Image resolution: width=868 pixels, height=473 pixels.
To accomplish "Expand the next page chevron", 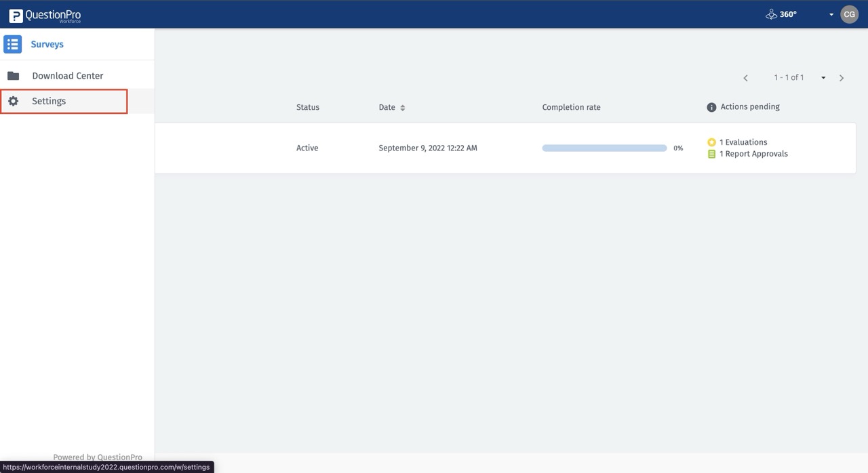I will coord(841,77).
